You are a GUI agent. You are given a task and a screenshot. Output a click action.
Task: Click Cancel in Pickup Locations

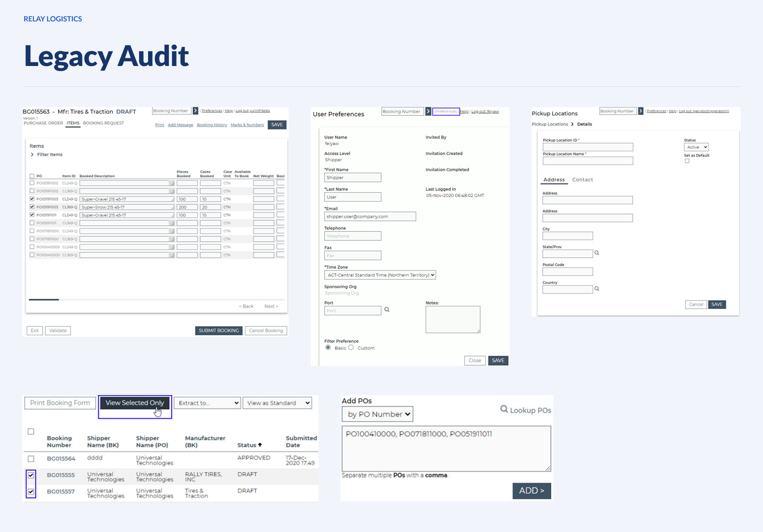tap(696, 305)
